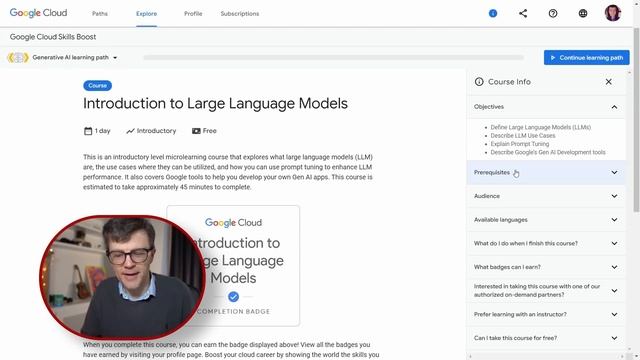Expand What badges can I earn
This screenshot has height=360, width=640.
point(546,267)
